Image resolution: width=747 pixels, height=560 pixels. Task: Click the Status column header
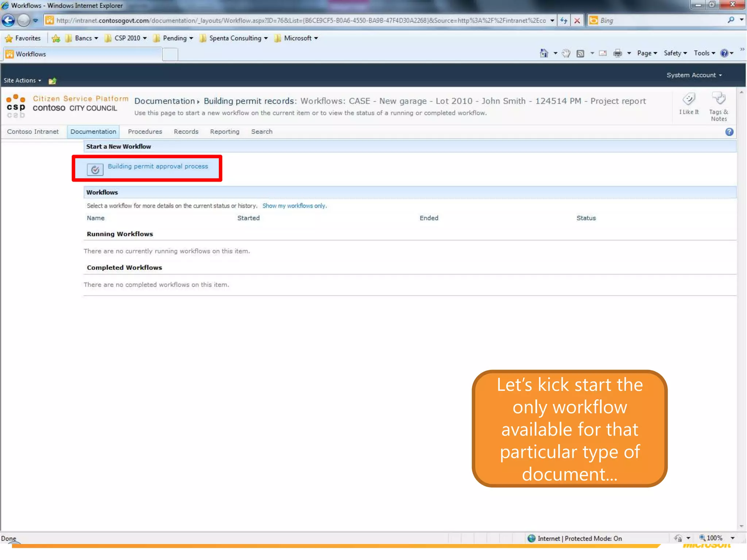[586, 218]
